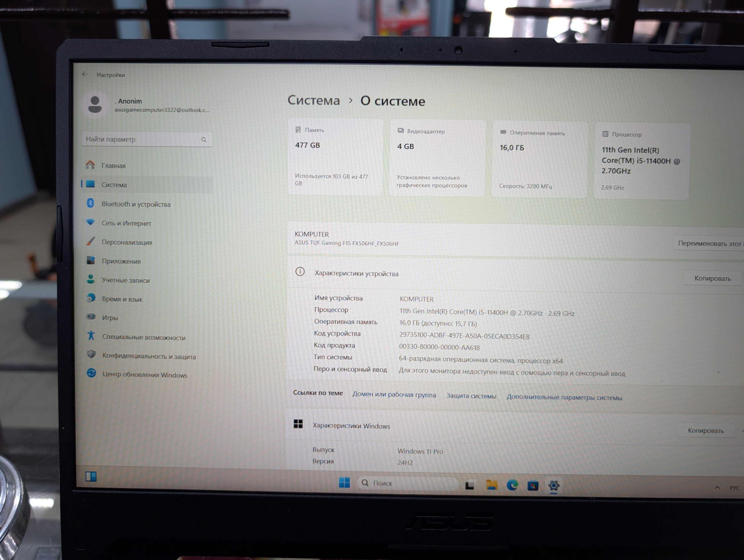744x560 pixels.
Task: Open Учетные записи settings
Action: coord(126,280)
